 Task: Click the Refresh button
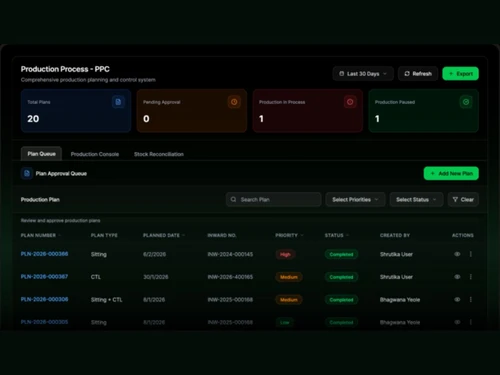(x=418, y=74)
